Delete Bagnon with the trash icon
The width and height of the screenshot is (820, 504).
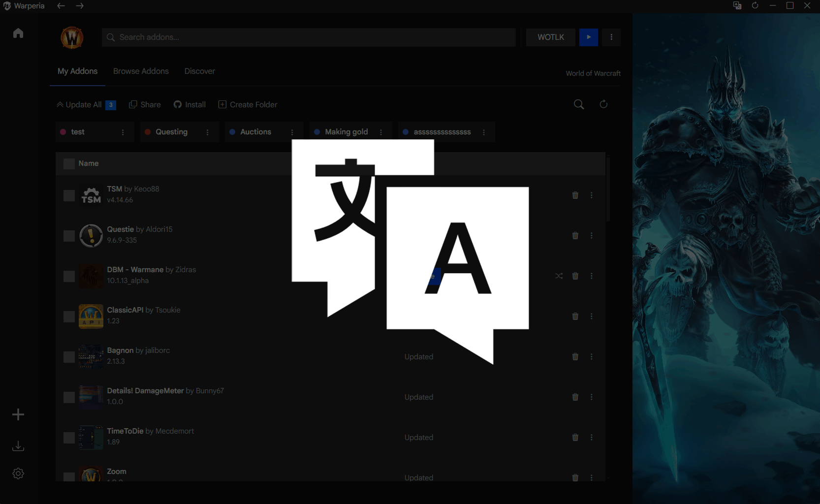pyautogui.click(x=575, y=357)
